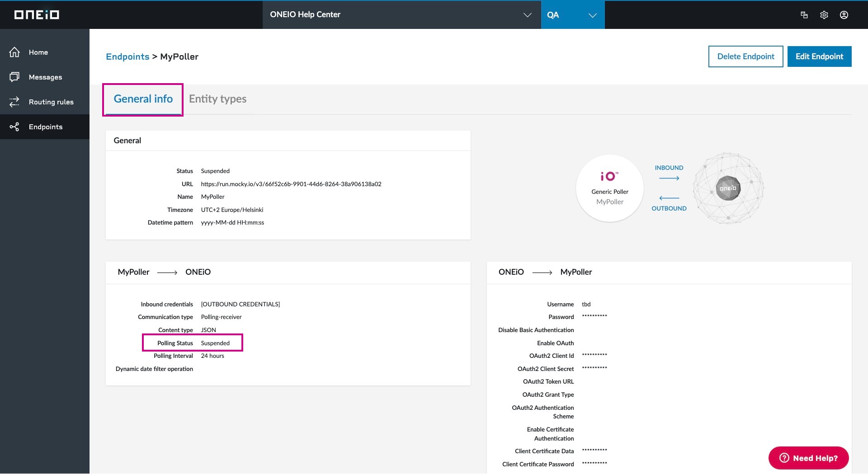Viewport: 868px width, 474px height.
Task: Click the MyPoller to ONEiO section heading
Action: (164, 272)
